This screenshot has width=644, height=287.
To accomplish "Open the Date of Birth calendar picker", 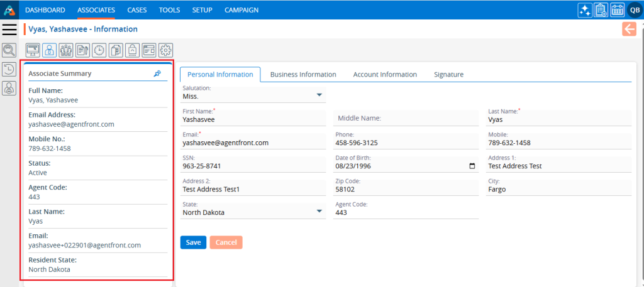I will (x=472, y=166).
